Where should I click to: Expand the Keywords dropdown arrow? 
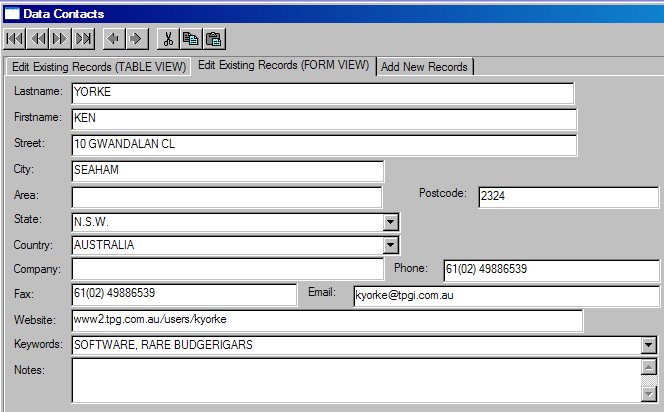click(x=648, y=345)
